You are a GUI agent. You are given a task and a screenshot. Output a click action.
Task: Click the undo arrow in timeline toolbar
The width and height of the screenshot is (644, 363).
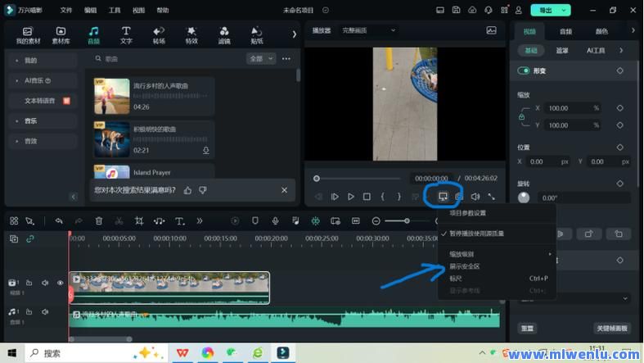coord(59,221)
